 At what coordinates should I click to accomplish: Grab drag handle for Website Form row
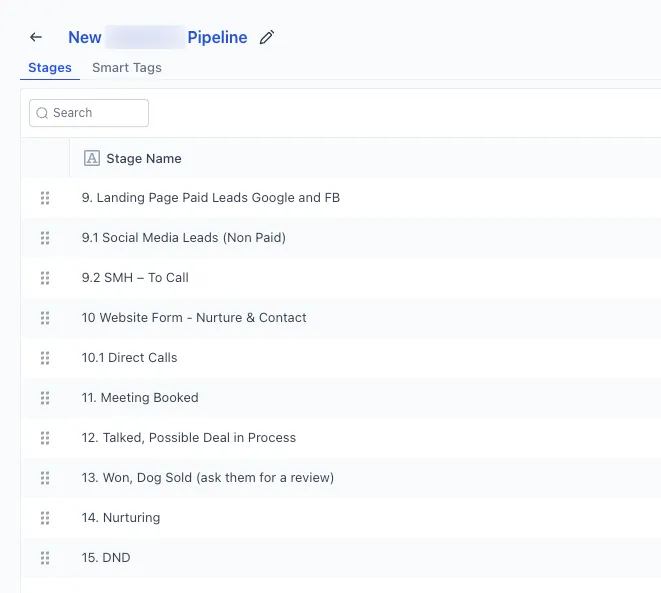[45, 318]
